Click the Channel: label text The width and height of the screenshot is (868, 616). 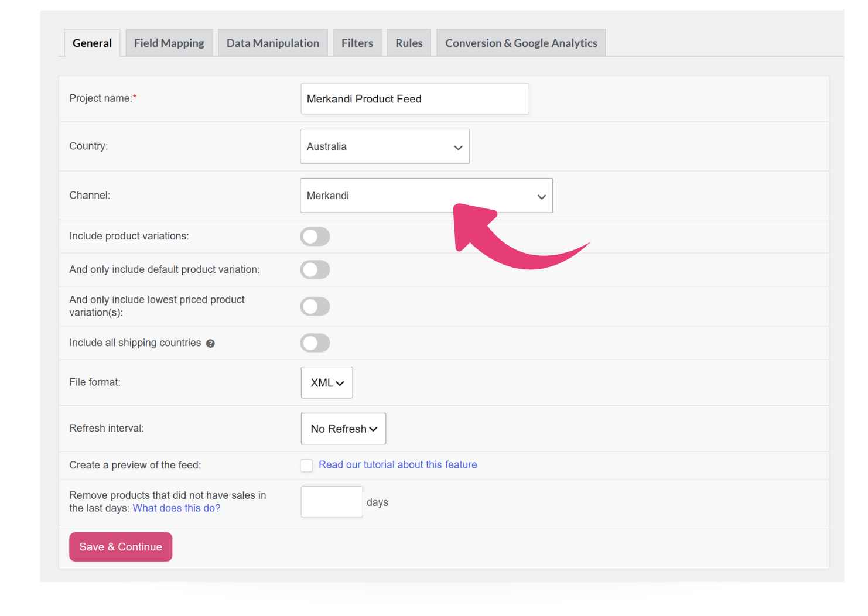point(90,196)
